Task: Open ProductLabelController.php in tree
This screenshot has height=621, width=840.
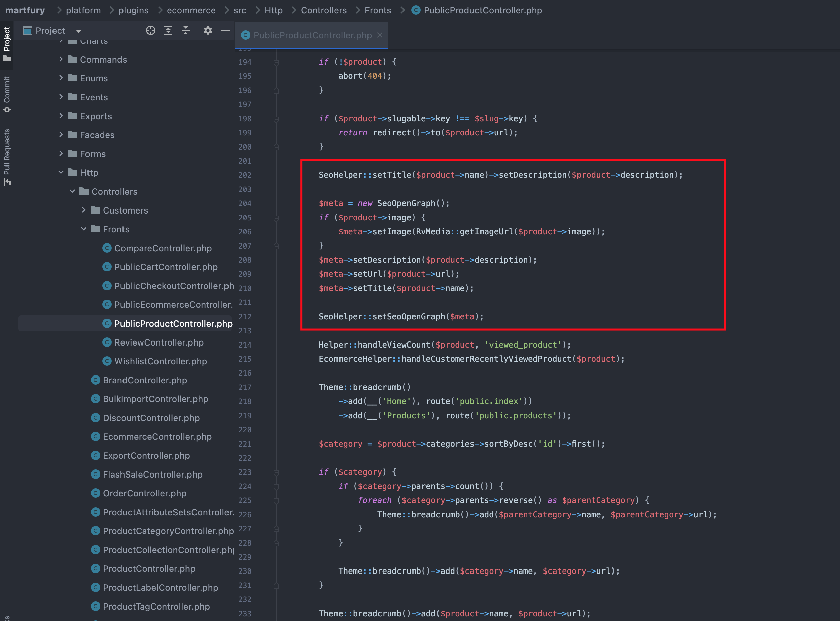Action: [154, 587]
